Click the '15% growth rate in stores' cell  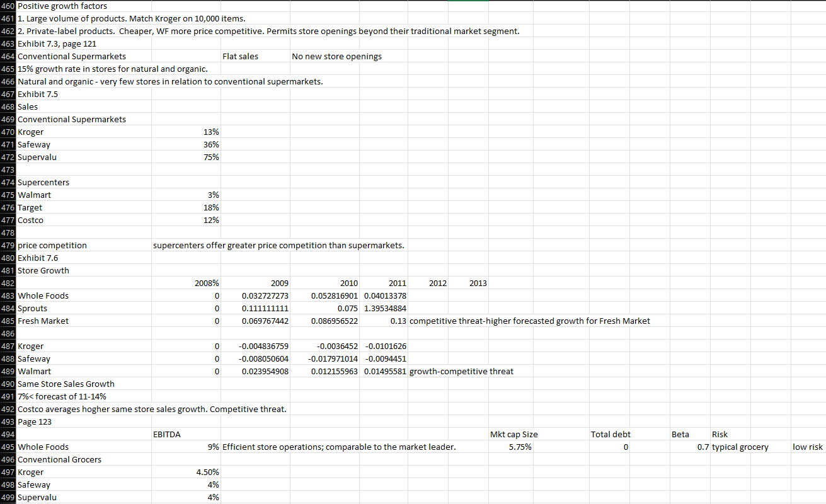click(112, 69)
